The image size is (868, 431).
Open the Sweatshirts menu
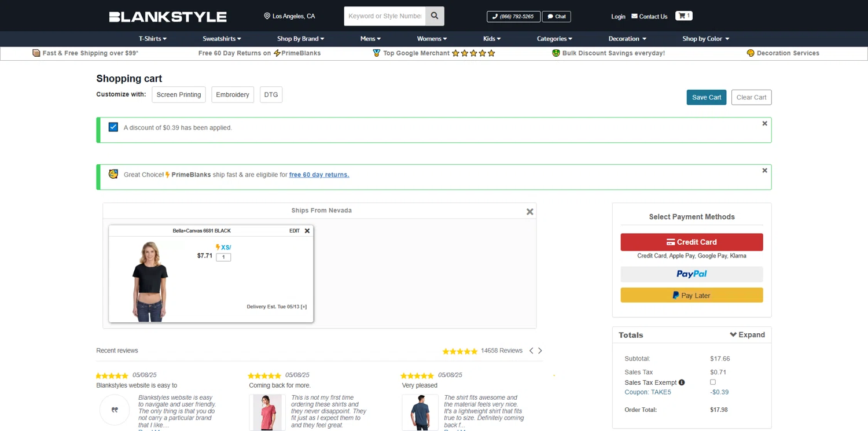point(222,39)
